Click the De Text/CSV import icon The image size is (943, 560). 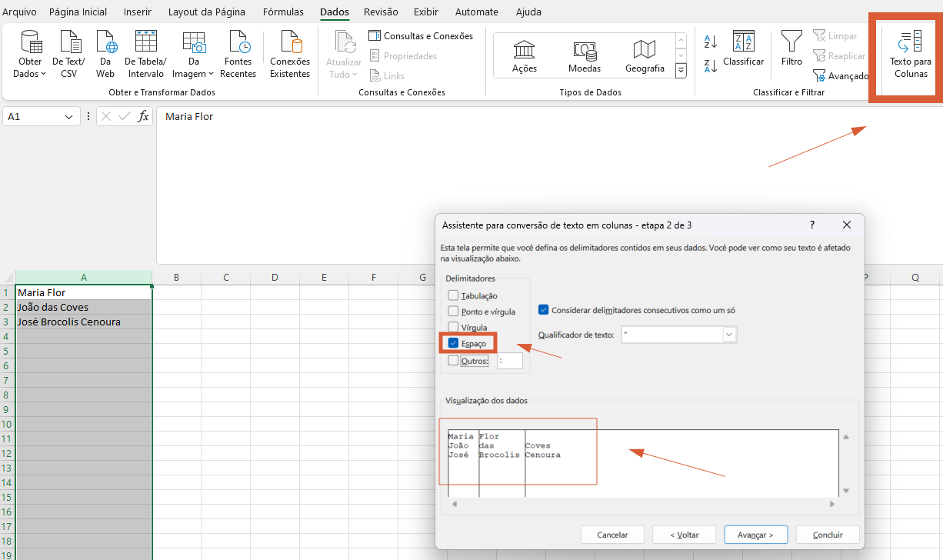pyautogui.click(x=68, y=55)
